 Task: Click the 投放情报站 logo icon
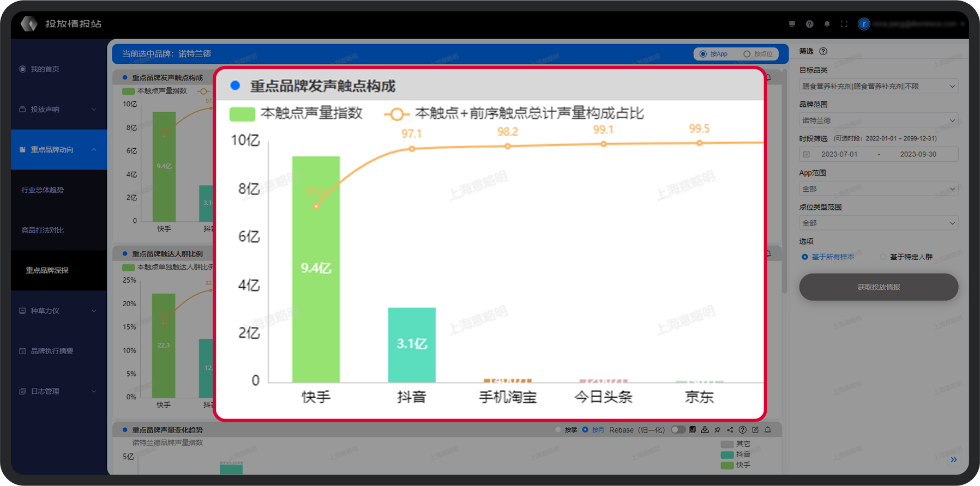click(x=29, y=24)
